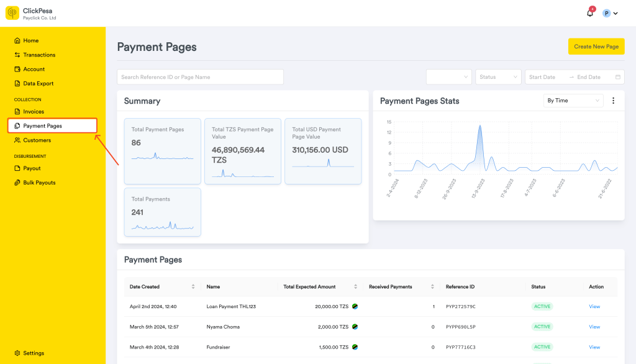Screen dimensions: 636x364
Task: Expand the profile menu chevron
Action: (616, 14)
